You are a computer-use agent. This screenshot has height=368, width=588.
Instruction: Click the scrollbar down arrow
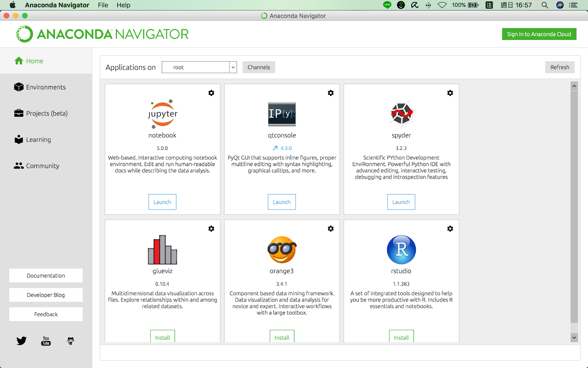point(574,337)
